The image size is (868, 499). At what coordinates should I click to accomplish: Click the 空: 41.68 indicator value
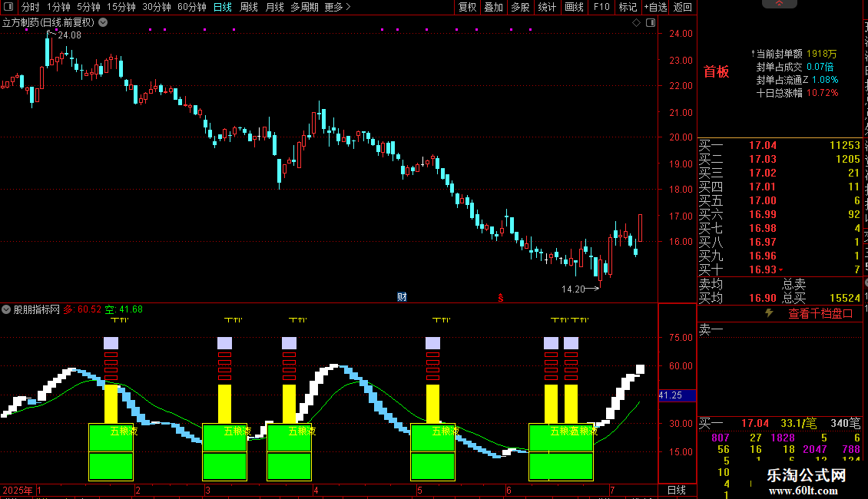[124, 309]
